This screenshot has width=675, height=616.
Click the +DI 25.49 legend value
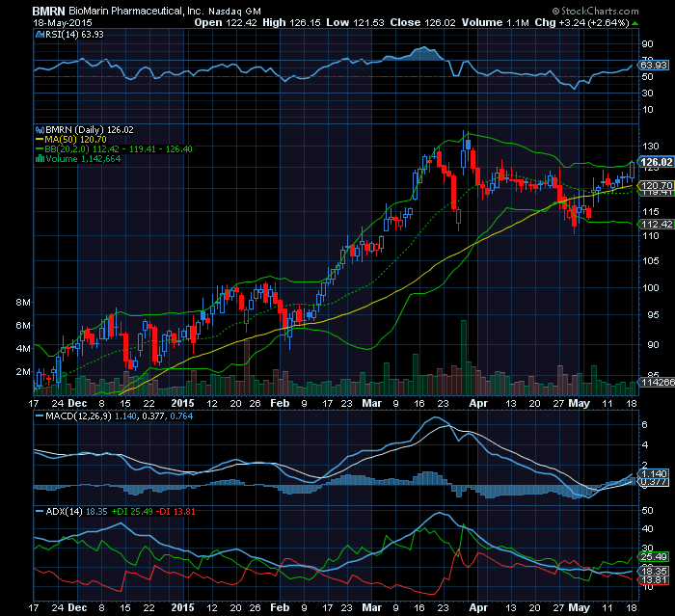(x=132, y=512)
